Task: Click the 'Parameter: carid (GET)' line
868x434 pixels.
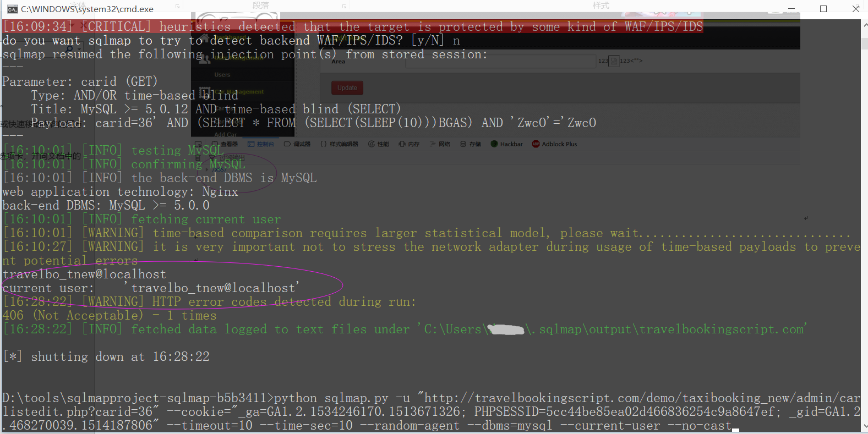Action: 80,81
